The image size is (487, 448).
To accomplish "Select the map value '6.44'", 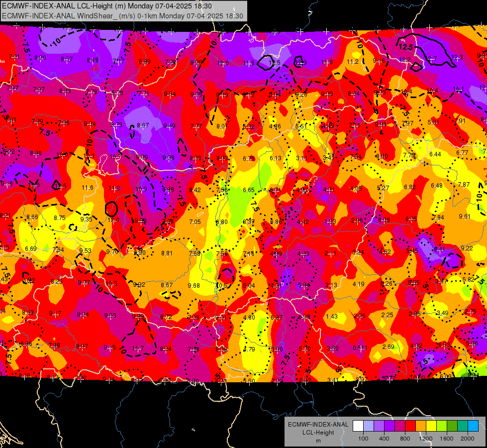I will pos(435,154).
